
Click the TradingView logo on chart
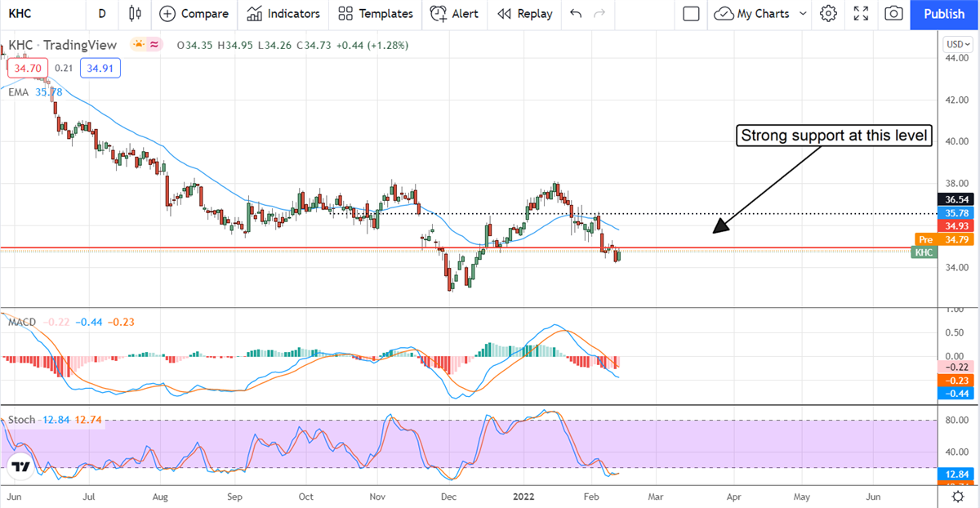click(x=20, y=467)
